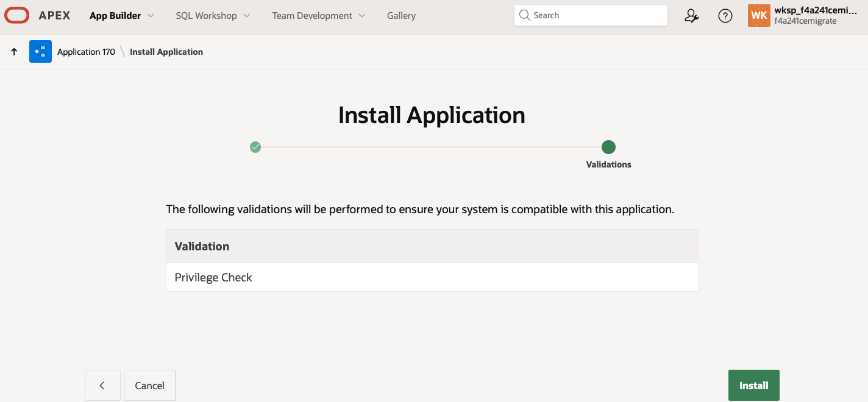The height and width of the screenshot is (402, 868).
Task: Open the Gallery menu item
Action: click(x=401, y=15)
